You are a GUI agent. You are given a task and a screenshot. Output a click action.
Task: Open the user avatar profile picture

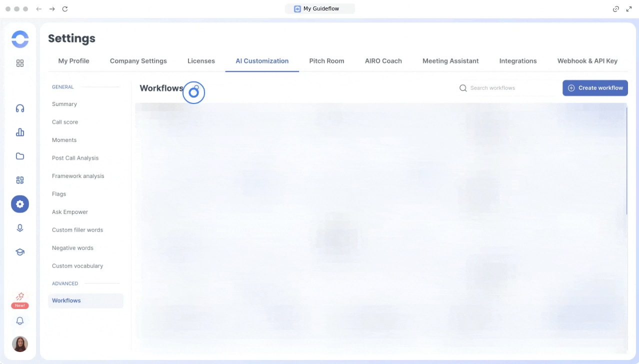pos(20,344)
